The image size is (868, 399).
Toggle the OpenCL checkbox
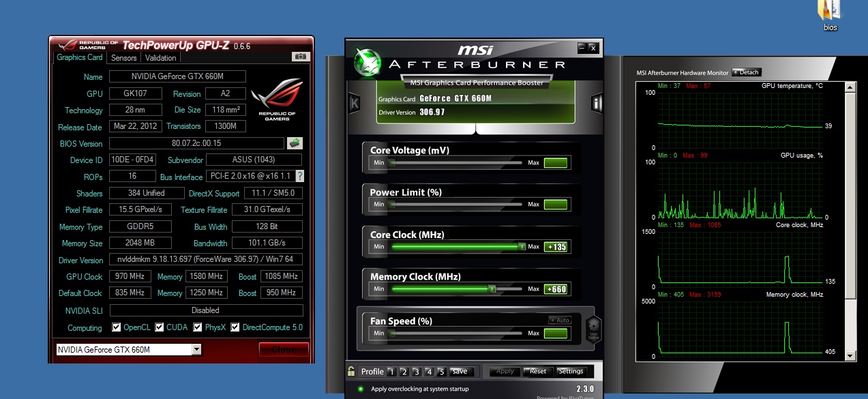(x=117, y=327)
